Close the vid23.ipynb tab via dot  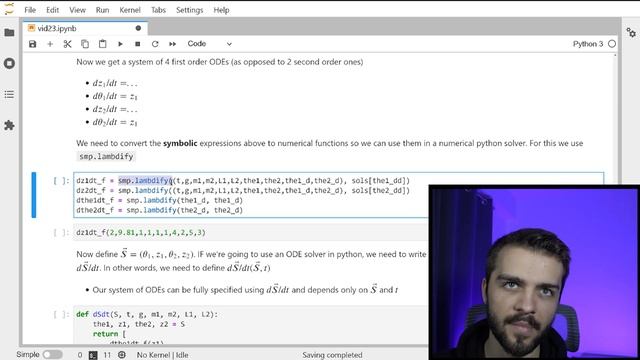click(x=138, y=29)
